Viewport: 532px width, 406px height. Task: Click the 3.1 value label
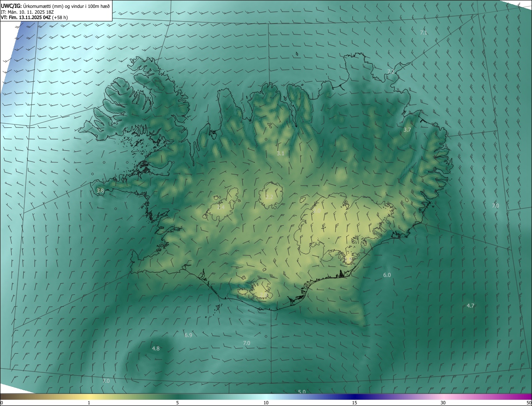[281, 154]
